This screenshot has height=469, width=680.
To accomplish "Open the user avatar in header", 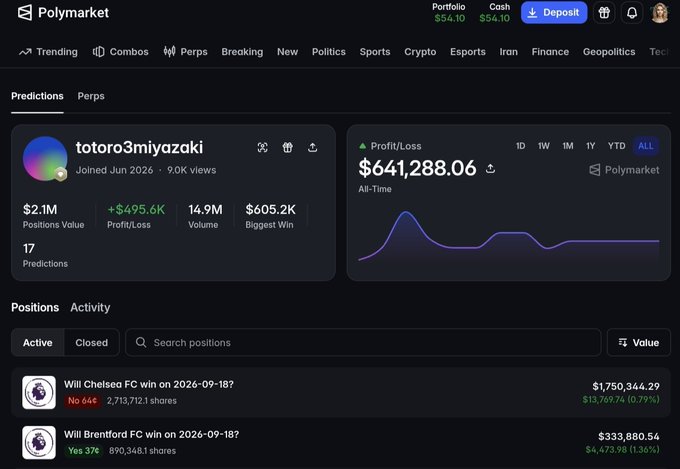I will [x=660, y=13].
